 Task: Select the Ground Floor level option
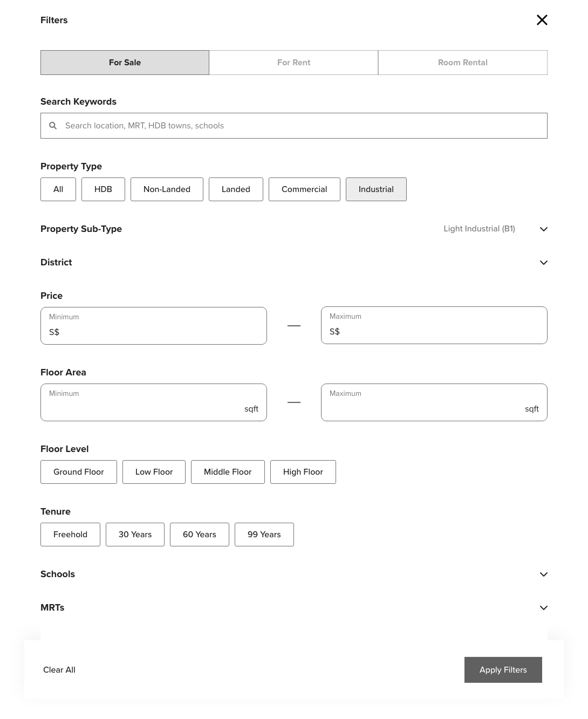pos(79,472)
